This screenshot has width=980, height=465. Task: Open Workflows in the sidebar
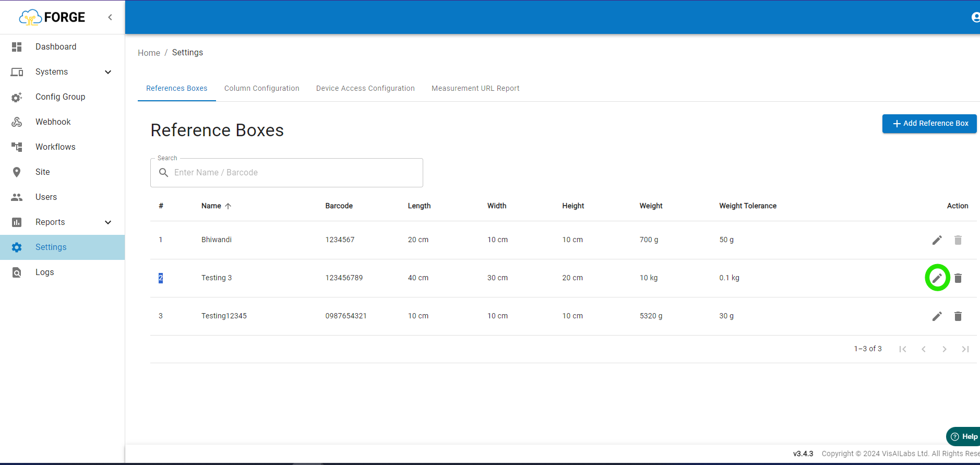tap(62, 147)
